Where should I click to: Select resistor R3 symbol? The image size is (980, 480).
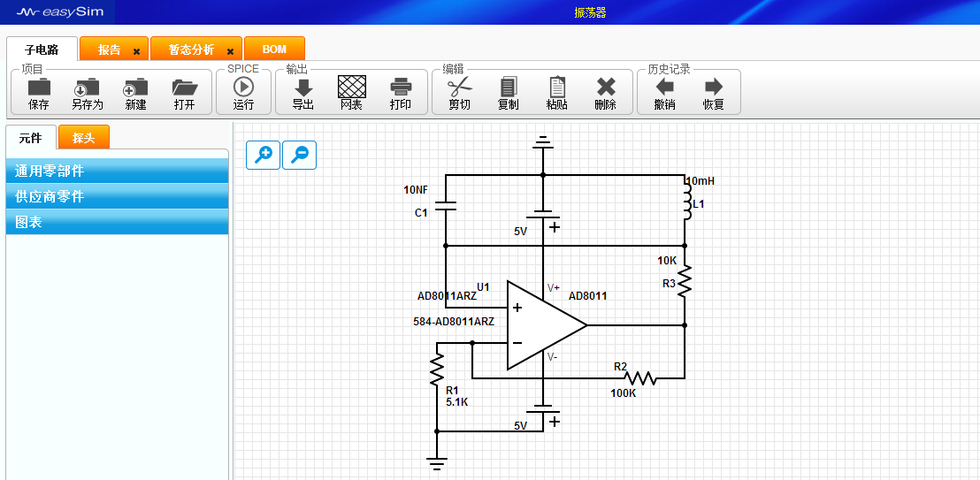pos(685,280)
